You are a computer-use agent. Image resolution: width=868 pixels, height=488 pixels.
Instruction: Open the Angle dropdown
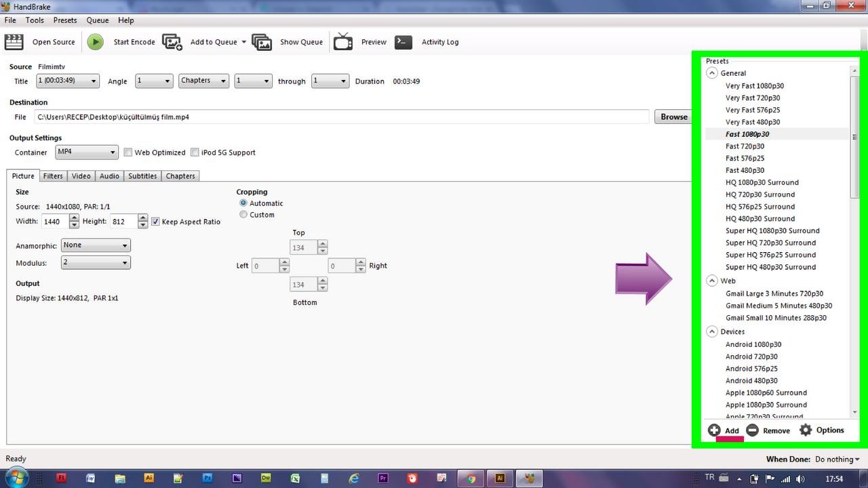pyautogui.click(x=154, y=81)
